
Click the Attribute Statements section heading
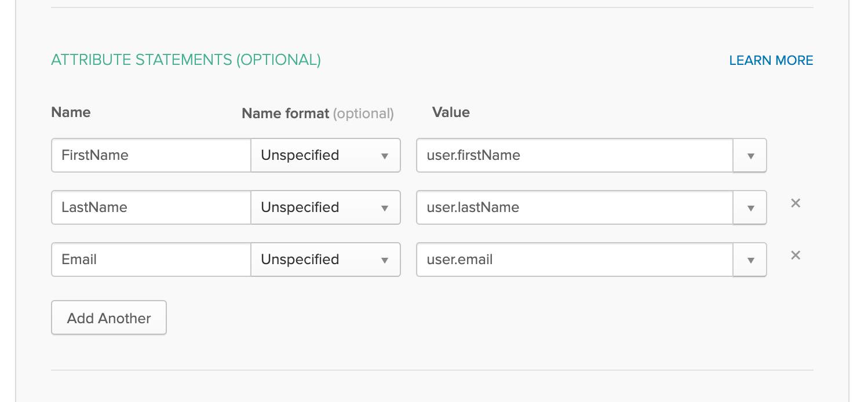point(186,60)
